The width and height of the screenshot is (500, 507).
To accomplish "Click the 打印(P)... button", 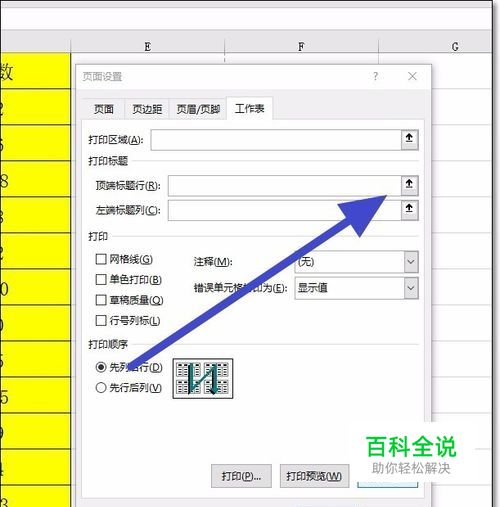I will (241, 476).
